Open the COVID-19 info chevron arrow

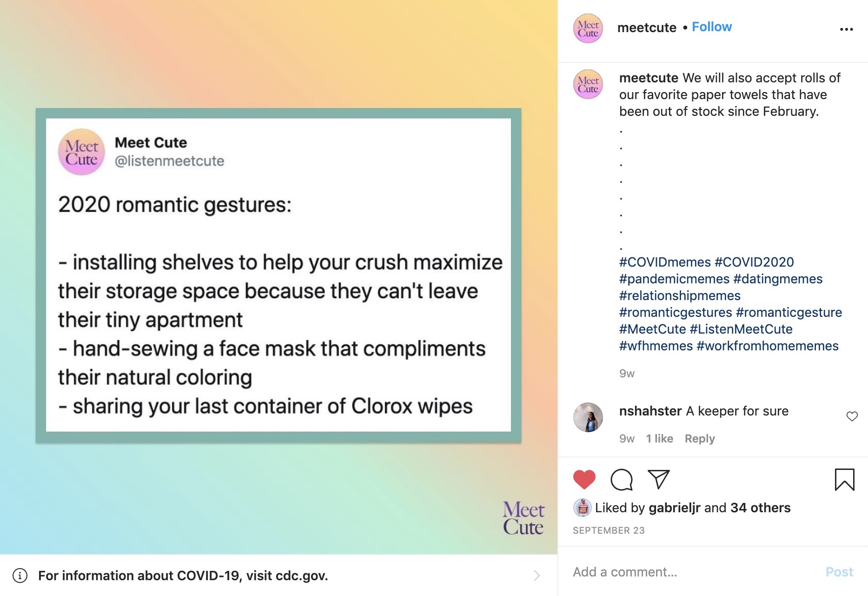pos(537,576)
